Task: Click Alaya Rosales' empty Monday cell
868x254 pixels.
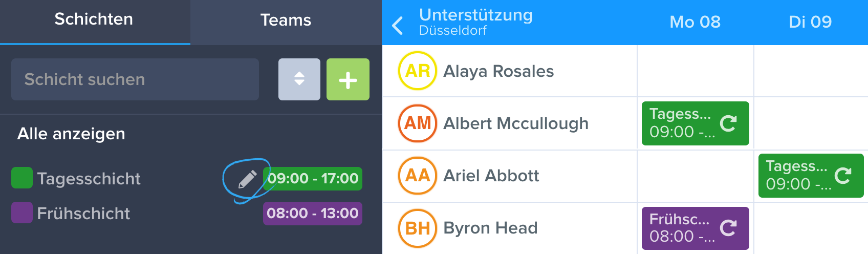Action: pyautogui.click(x=696, y=71)
